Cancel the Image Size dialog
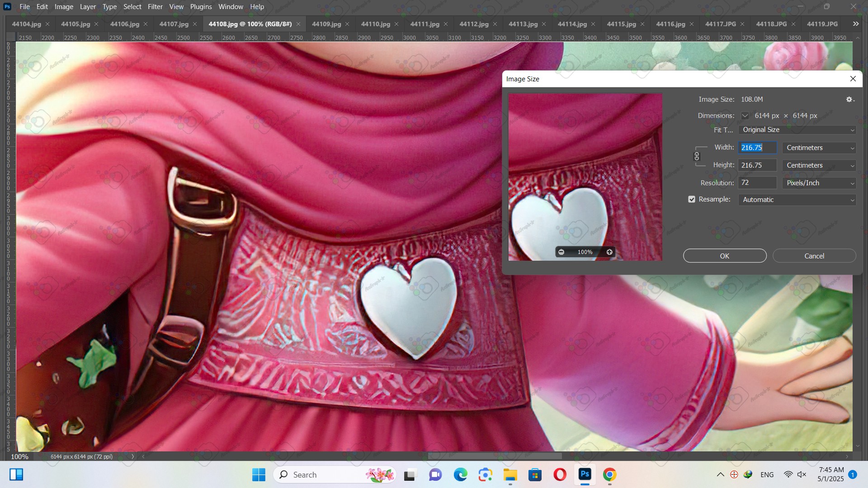 (x=814, y=256)
